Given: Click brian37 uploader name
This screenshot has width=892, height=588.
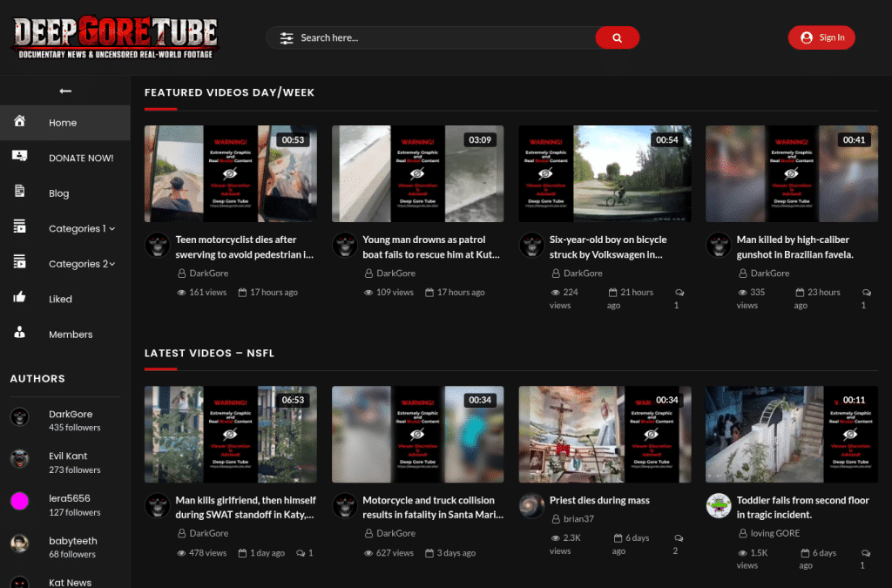Looking at the screenshot, I should click(578, 518).
